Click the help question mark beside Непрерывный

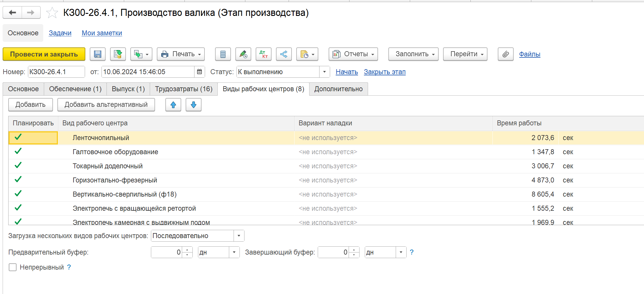(69, 267)
